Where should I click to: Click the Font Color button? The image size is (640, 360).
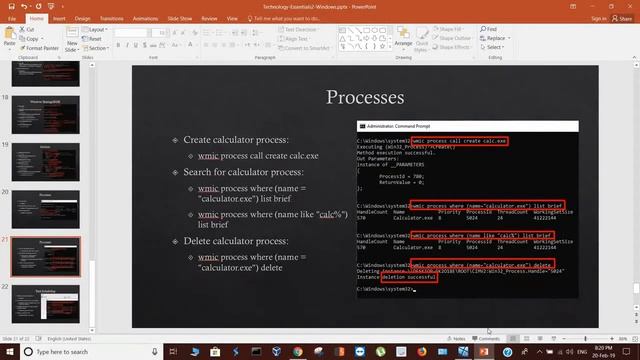click(x=191, y=45)
